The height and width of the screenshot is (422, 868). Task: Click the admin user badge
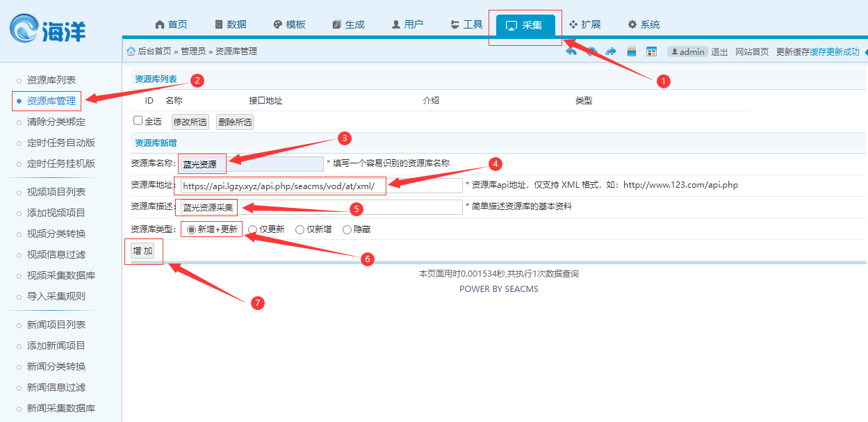687,51
